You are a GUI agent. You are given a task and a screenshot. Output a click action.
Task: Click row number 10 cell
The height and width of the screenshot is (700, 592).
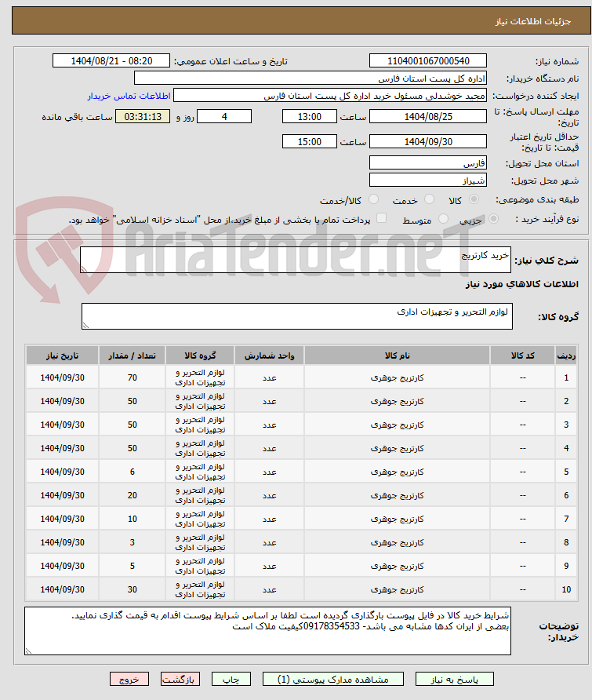tap(566, 589)
